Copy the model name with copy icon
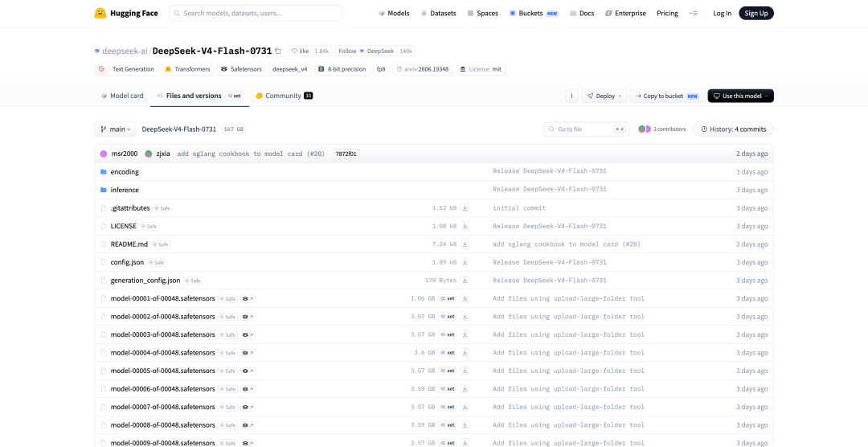868x447 pixels. [x=278, y=51]
